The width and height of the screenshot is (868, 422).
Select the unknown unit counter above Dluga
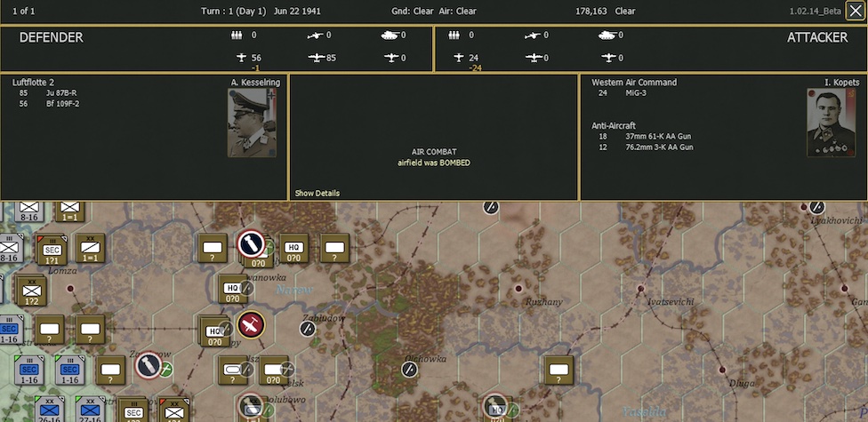(559, 370)
